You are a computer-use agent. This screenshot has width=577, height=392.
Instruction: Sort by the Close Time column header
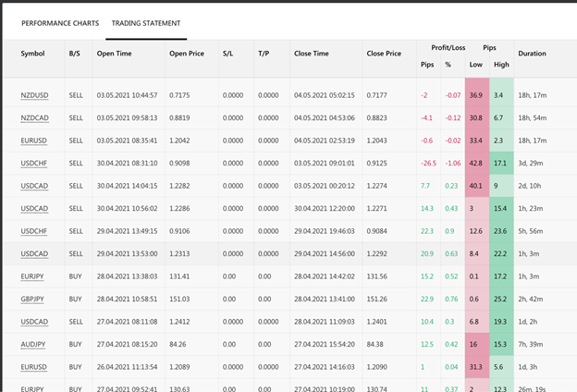click(x=312, y=54)
